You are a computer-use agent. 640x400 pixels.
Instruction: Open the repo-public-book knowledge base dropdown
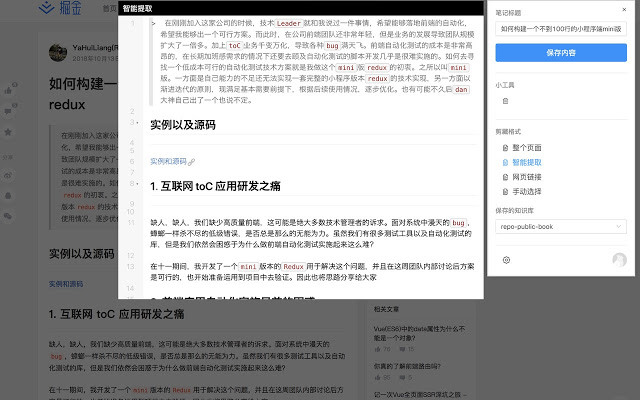[x=561, y=227]
